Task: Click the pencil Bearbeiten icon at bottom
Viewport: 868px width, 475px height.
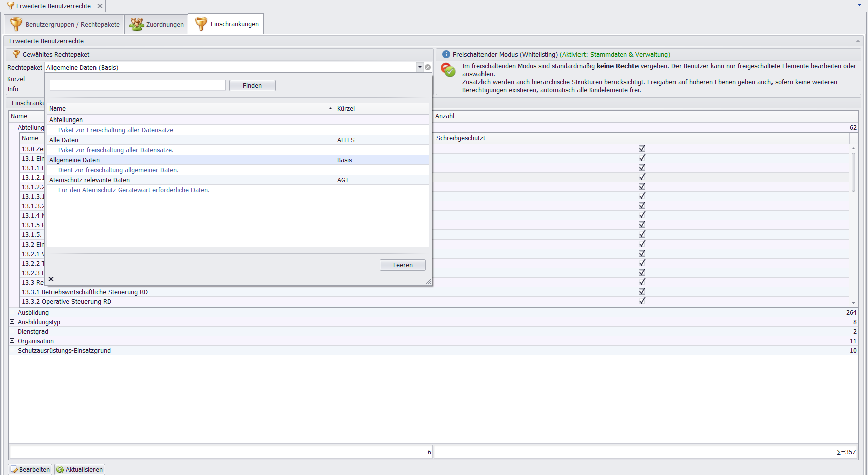Action: [x=14, y=470]
